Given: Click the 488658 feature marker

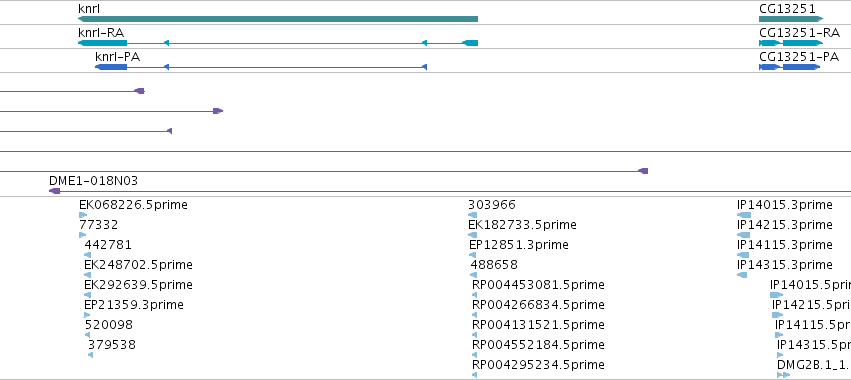Looking at the screenshot, I should pos(474,275).
